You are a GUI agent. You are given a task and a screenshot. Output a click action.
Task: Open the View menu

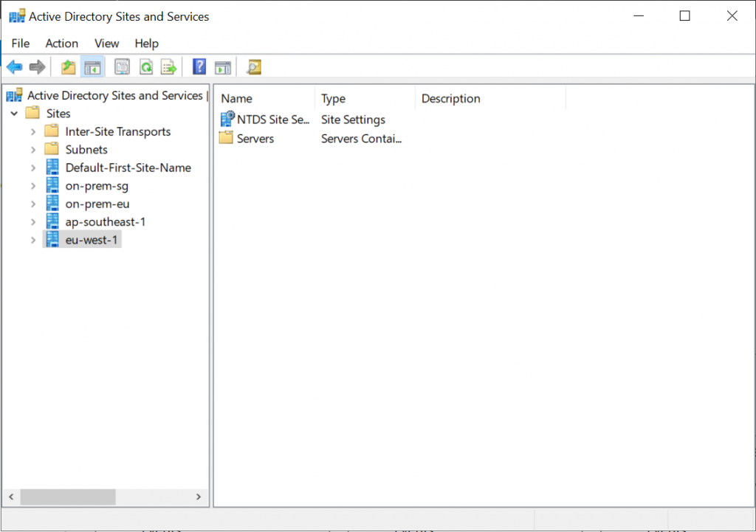point(106,44)
